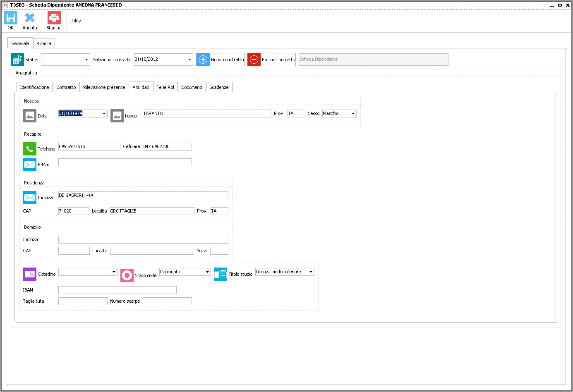573x392 pixels.
Task: Click the Scheda Dipendente text box
Action: coord(374,60)
